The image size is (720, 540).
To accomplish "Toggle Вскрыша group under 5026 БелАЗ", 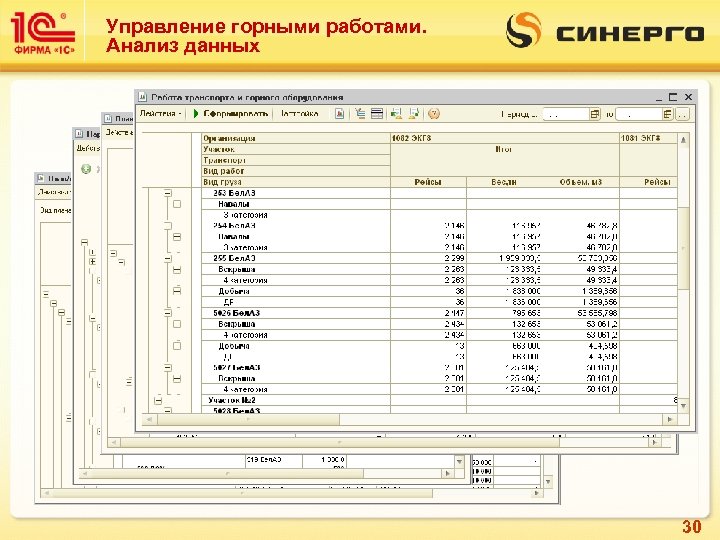I will pos(177,324).
